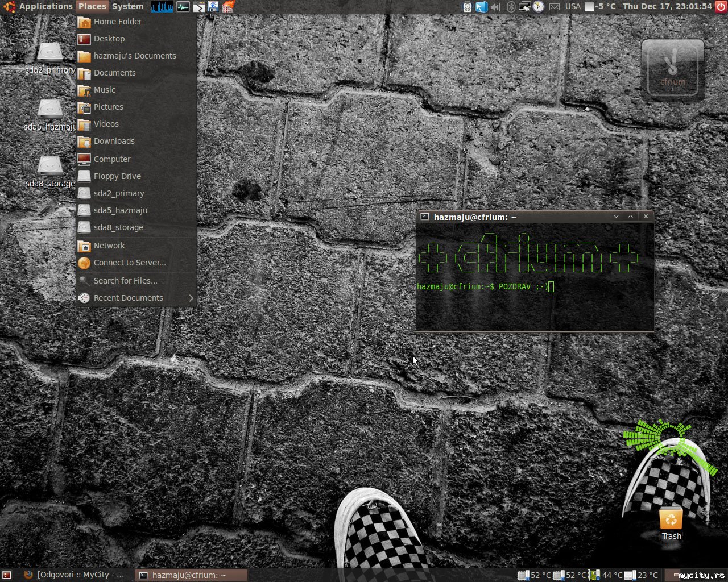Open the System menu
728x582 pixels.
click(x=127, y=6)
